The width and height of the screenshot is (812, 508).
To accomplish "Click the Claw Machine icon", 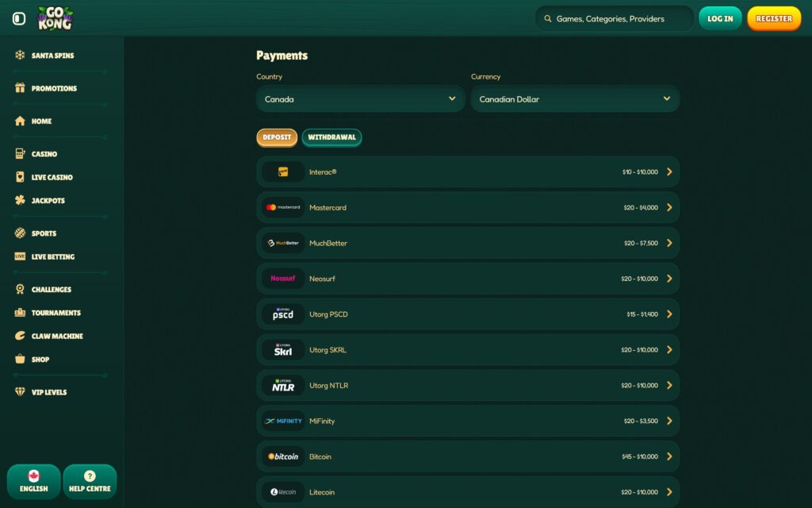I will click(x=19, y=336).
